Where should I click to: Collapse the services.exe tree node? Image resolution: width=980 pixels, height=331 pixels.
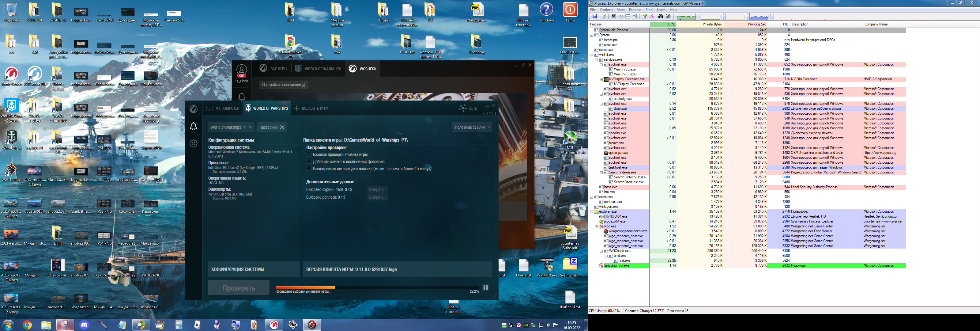(596, 60)
